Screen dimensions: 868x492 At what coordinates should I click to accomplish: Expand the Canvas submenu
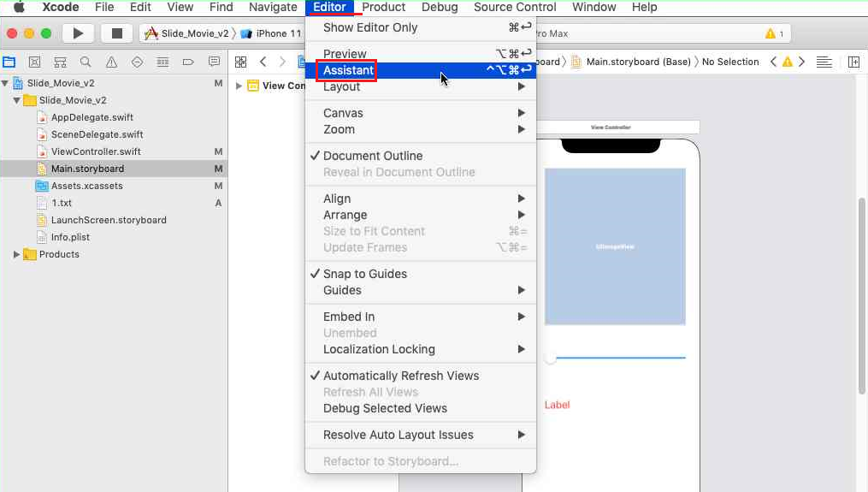[x=421, y=113]
